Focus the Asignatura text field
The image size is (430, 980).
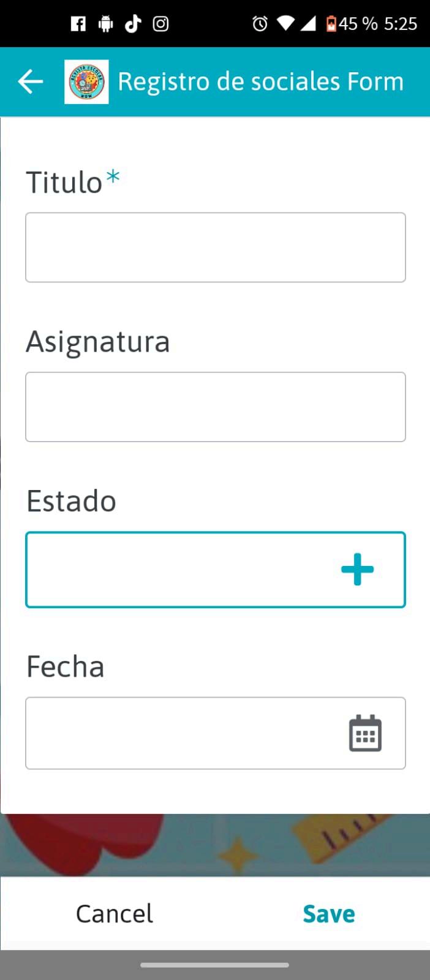[x=215, y=407]
